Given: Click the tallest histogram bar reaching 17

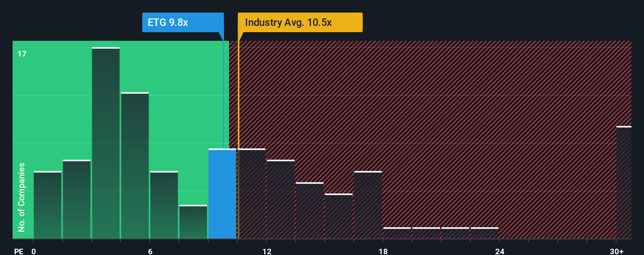Looking at the screenshot, I should click(106, 143).
